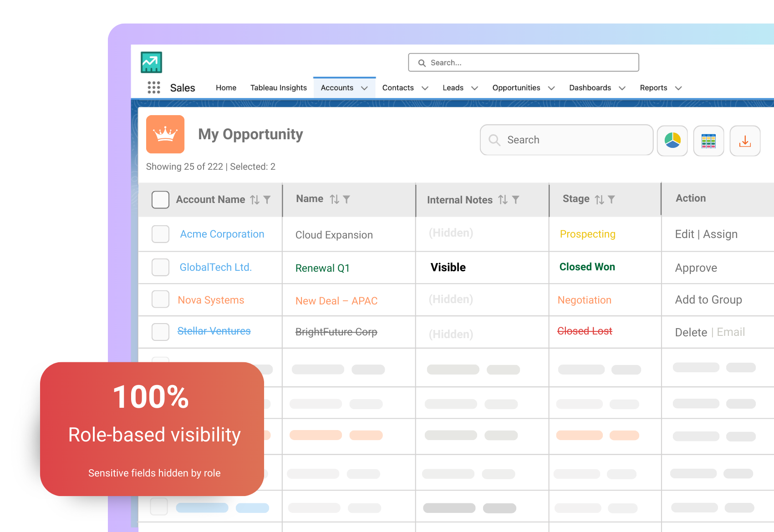The image size is (774, 532).
Task: Click the orange download export button
Action: 745,141
